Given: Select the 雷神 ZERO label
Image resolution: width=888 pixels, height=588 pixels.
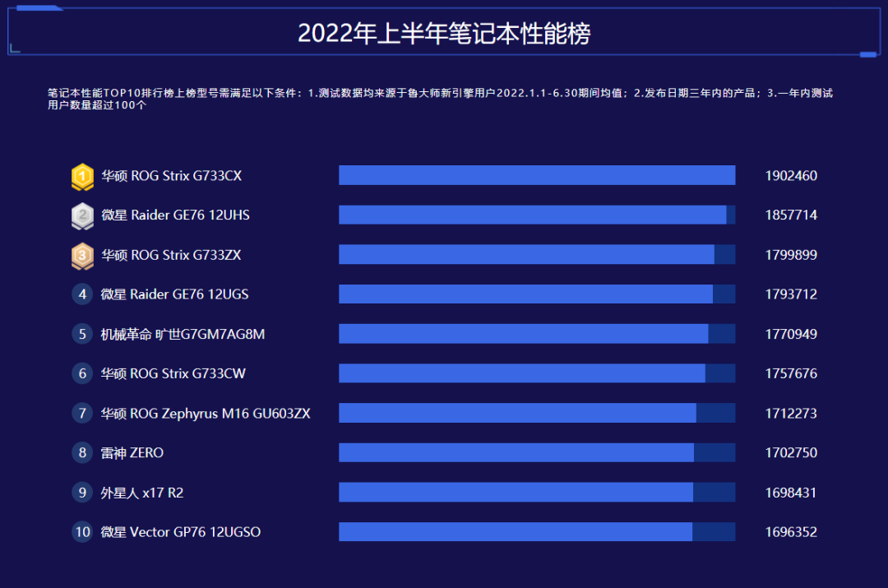Looking at the screenshot, I should pyautogui.click(x=132, y=453).
